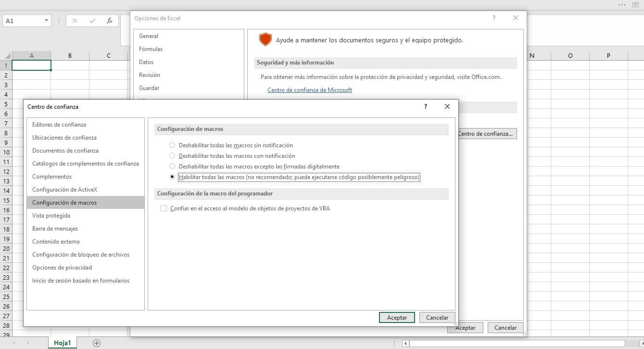Screen dimensions: 644x349
Task: Open 'Configuración de ActiveX' section
Action: (86, 190)
